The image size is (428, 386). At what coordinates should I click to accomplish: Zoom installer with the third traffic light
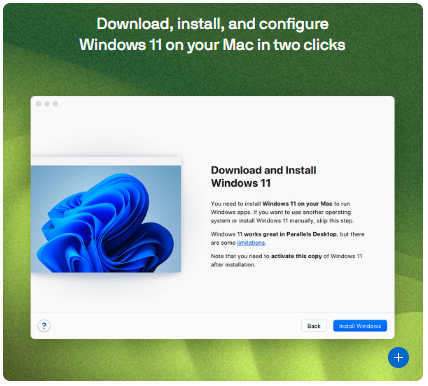55,104
